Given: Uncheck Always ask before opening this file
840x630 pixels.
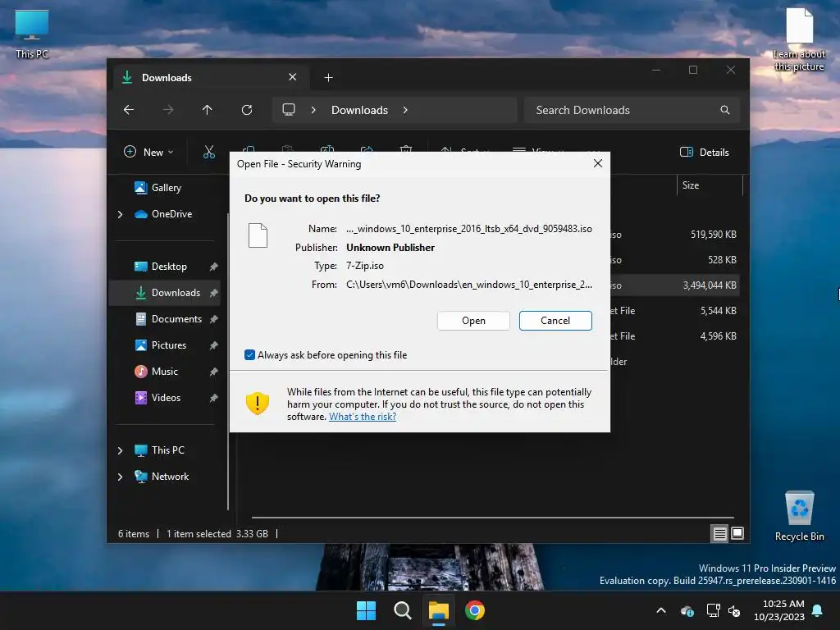Looking at the screenshot, I should tap(249, 354).
